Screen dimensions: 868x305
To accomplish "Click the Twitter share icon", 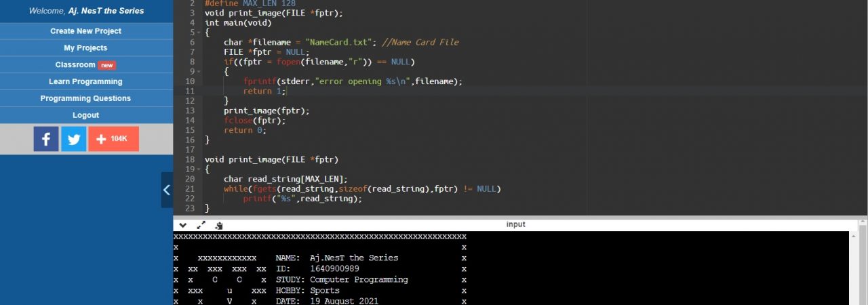I will (74, 139).
